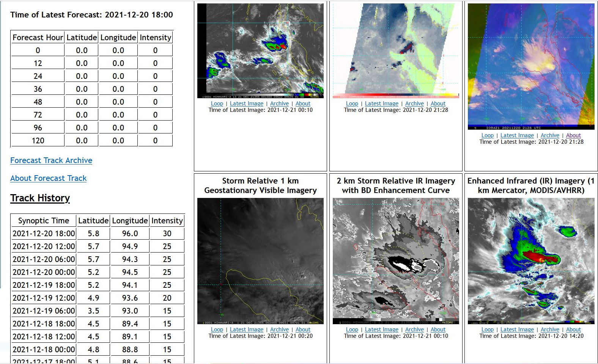The image size is (598, 364).
Task: Play Loop for Enhanced Infrared MODIS/AVHRR imagery
Action: 488,329
